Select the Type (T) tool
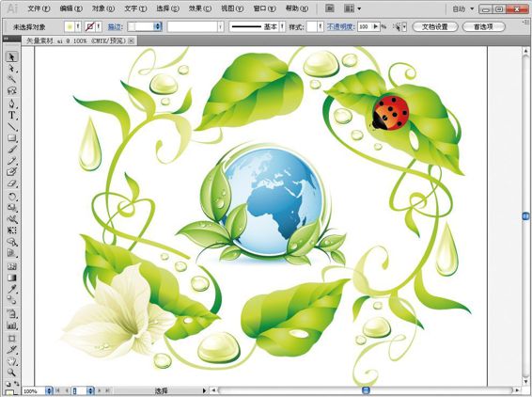The image size is (532, 397). point(11,115)
